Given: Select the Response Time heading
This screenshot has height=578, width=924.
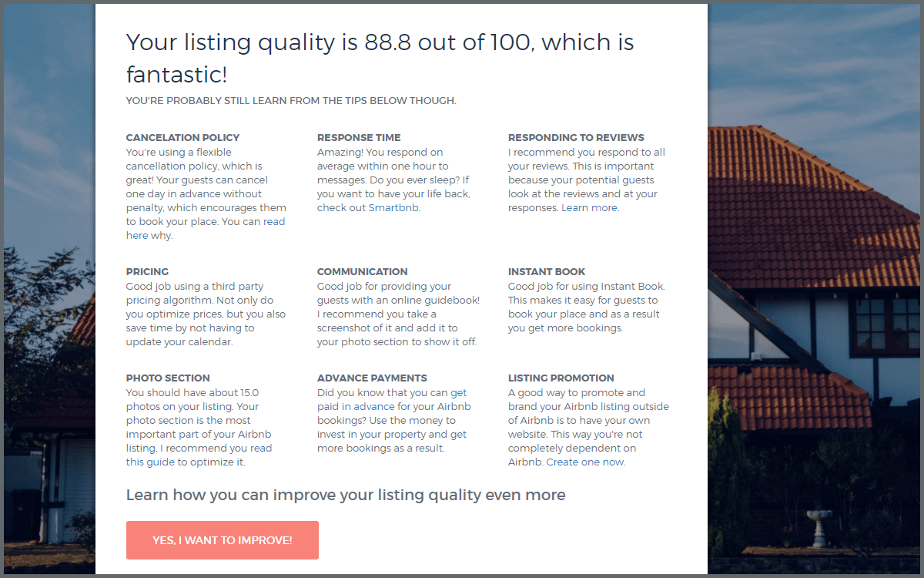Looking at the screenshot, I should (x=359, y=138).
